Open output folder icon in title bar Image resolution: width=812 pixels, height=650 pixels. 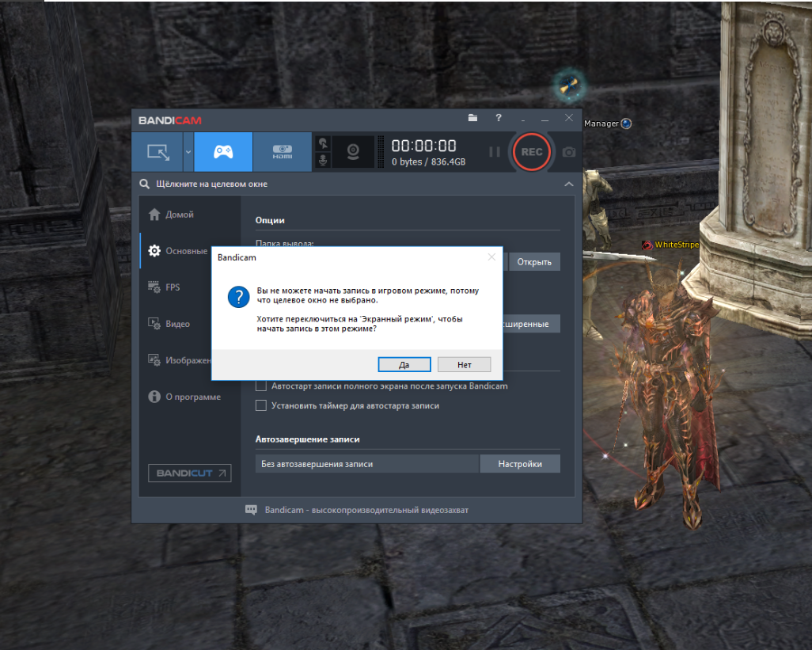coord(472,118)
